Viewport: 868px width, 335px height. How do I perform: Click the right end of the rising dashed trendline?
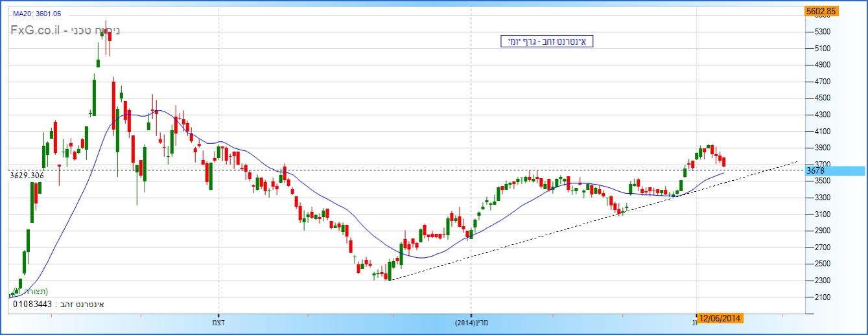pos(796,161)
